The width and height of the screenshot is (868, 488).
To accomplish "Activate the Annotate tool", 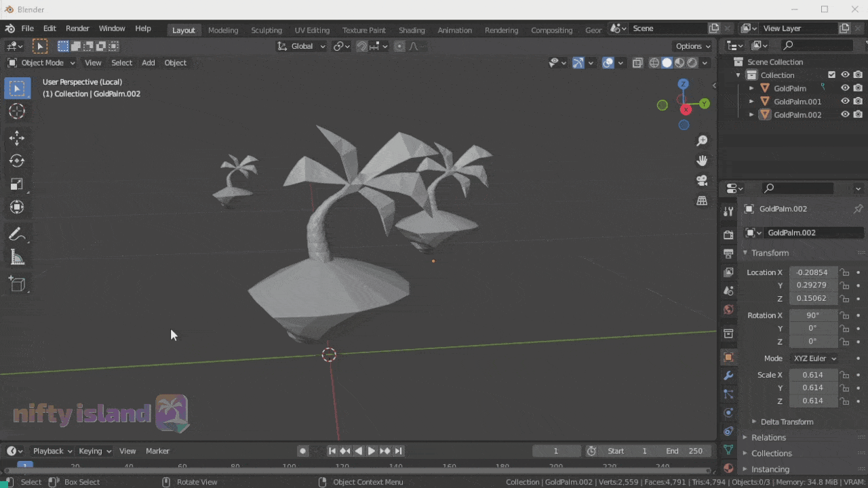I will (17, 235).
